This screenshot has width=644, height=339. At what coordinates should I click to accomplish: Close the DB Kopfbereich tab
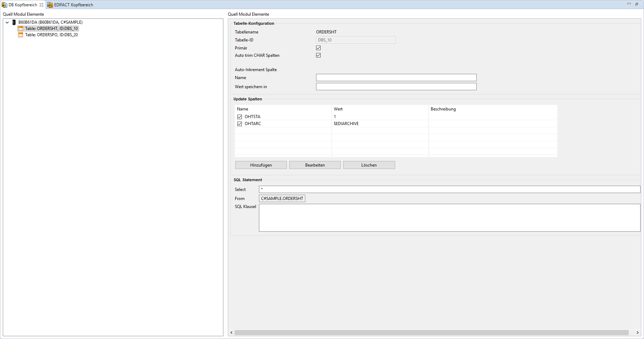click(41, 5)
